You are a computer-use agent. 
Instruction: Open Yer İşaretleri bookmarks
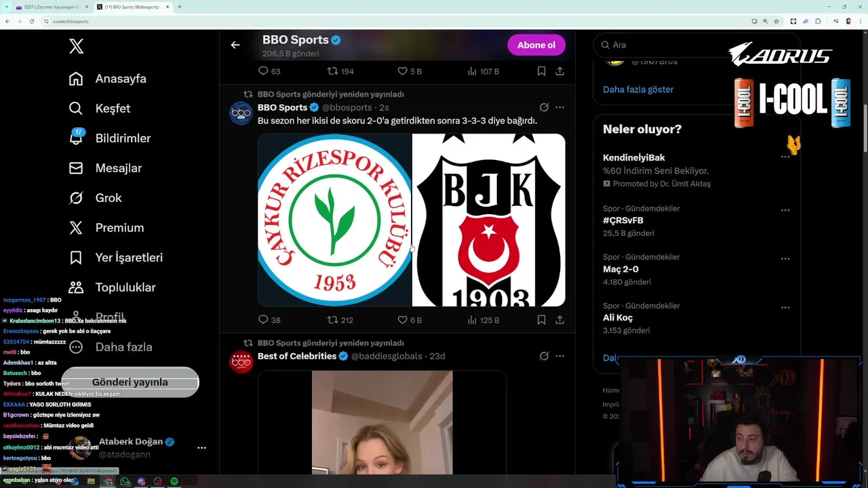[x=115, y=258]
